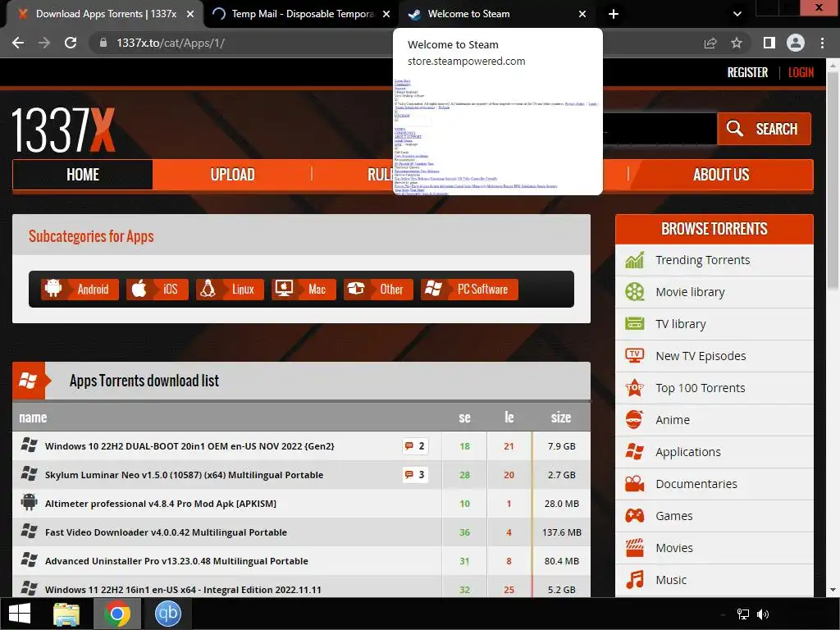Reload the 1337x page
This screenshot has width=840, height=630.
(x=71, y=43)
